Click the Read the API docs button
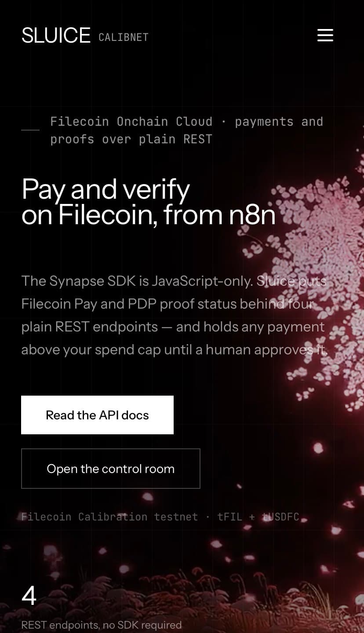364x633 pixels. (97, 415)
